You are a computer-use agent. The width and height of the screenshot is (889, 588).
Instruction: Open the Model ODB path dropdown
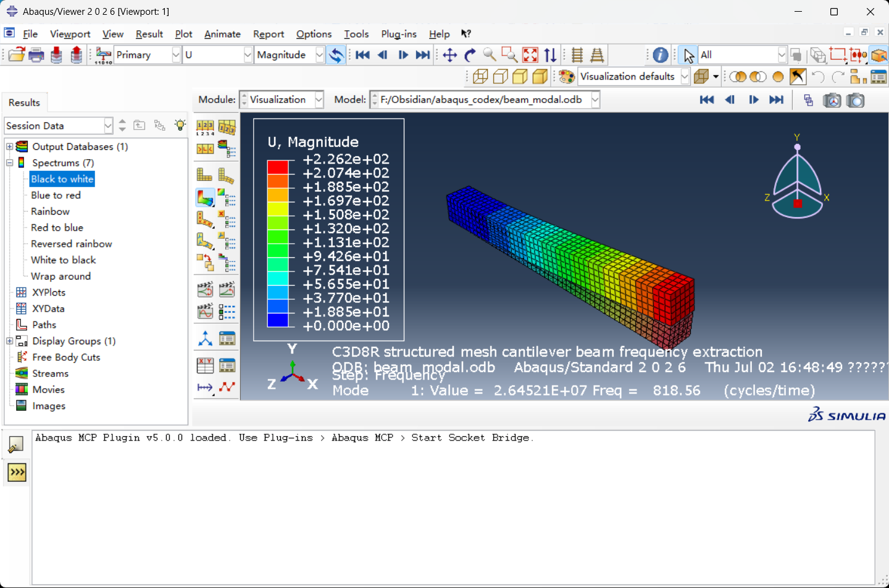[x=595, y=100]
